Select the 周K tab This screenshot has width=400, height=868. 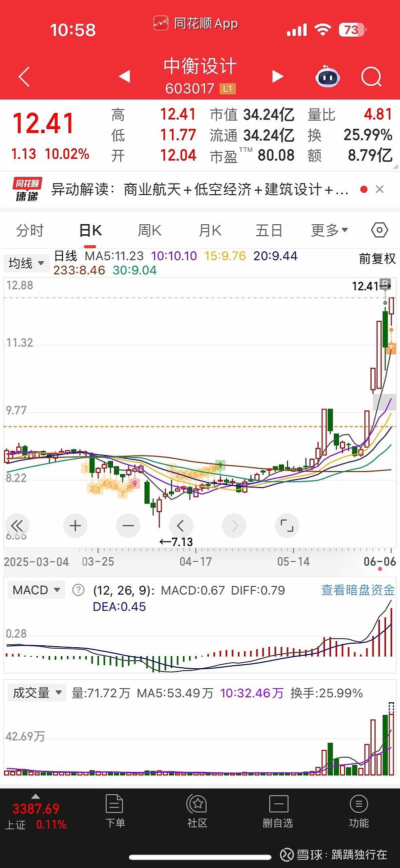pyautogui.click(x=149, y=230)
